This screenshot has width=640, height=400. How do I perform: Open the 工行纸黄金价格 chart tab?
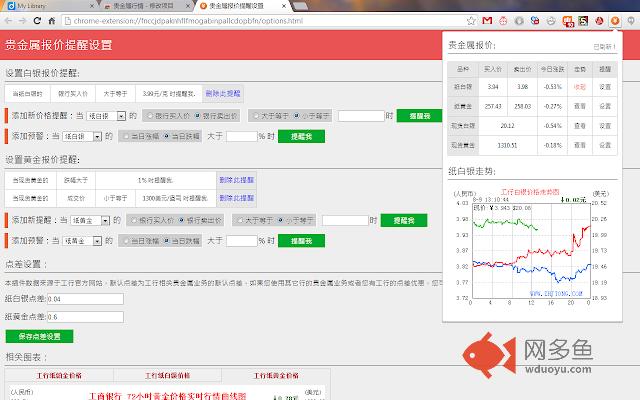(x=276, y=376)
